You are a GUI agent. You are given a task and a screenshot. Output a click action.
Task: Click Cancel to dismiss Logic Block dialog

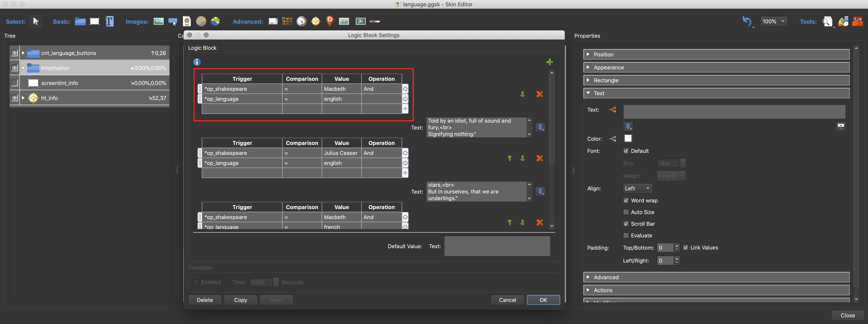click(x=507, y=300)
